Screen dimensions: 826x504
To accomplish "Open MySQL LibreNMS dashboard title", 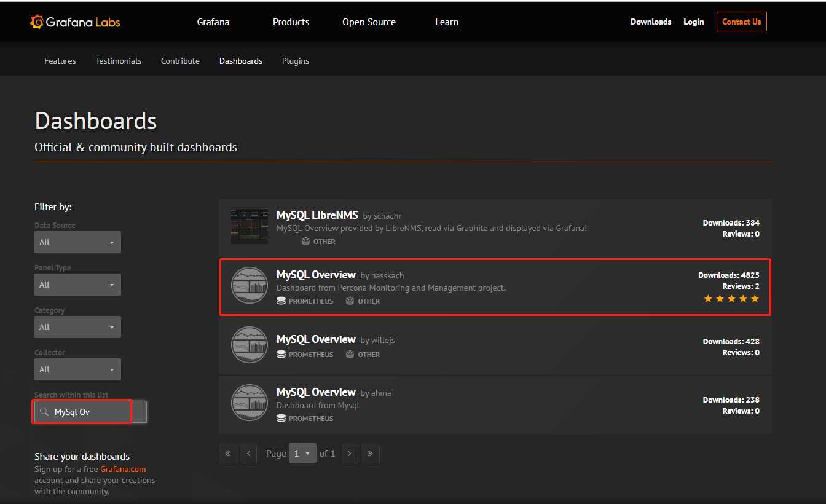I will click(317, 215).
